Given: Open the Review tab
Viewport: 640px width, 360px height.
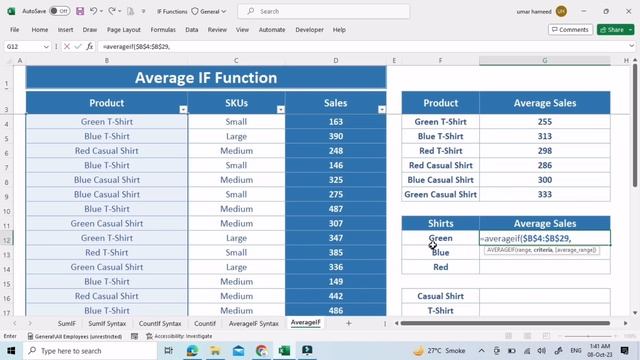Looking at the screenshot, I should point(217,30).
